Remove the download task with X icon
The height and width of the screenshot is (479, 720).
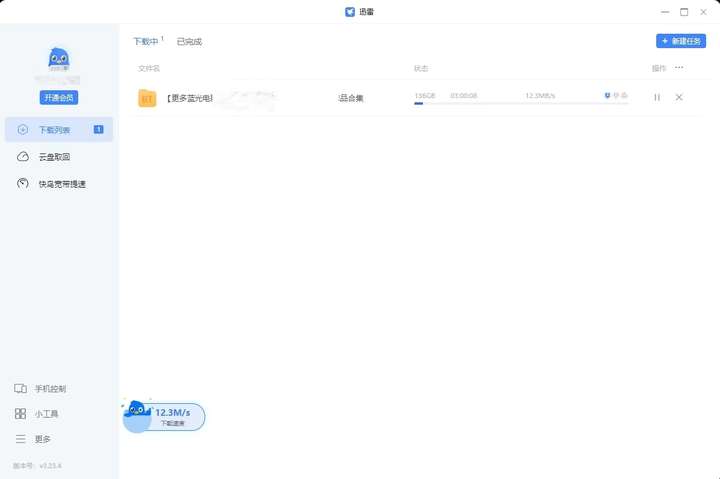679,97
